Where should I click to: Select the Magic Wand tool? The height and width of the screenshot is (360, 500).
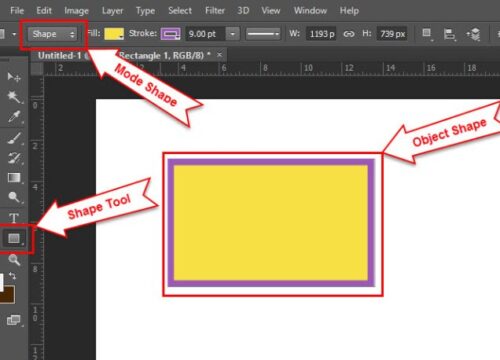14,97
